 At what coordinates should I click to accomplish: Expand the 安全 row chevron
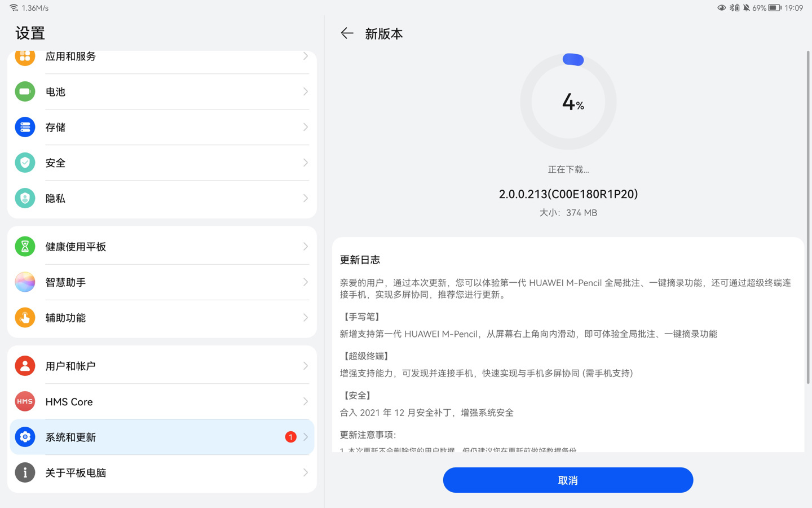click(x=305, y=163)
